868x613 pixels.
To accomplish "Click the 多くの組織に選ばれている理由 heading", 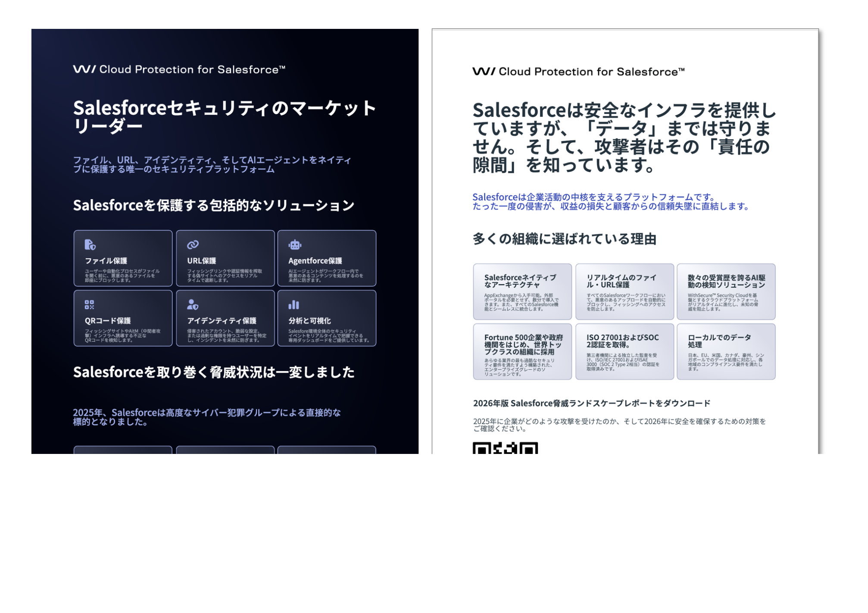I will (x=564, y=239).
